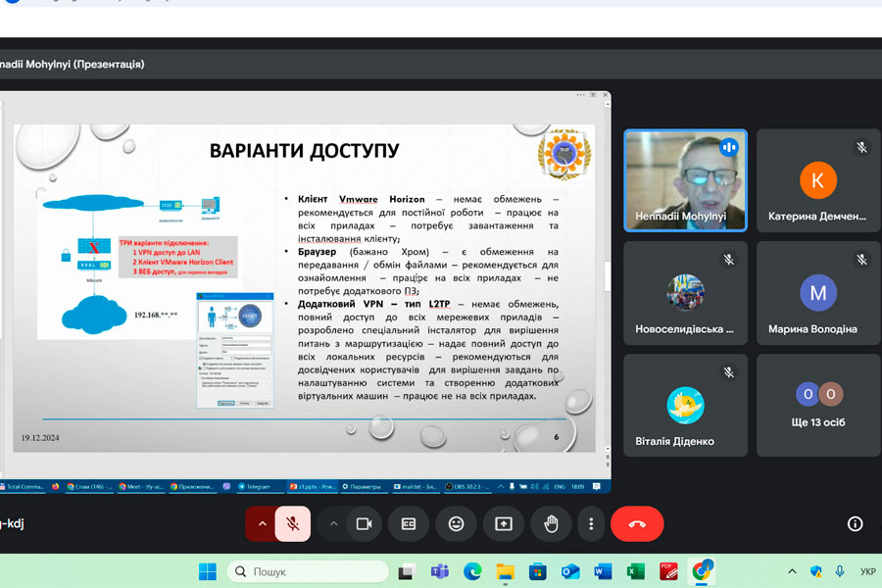Click ENG language in shared taskbar
Image resolution: width=882 pixels, height=588 pixels.
click(560, 487)
